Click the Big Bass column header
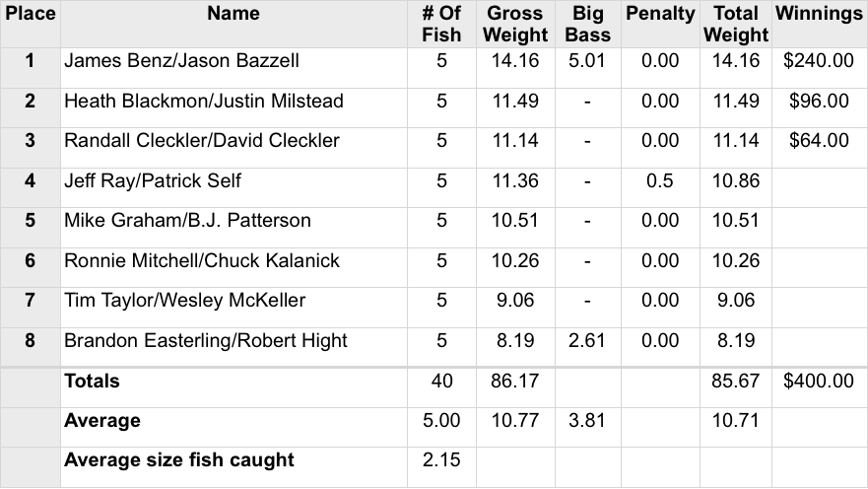Screen dimensions: 868x489 click(589, 24)
